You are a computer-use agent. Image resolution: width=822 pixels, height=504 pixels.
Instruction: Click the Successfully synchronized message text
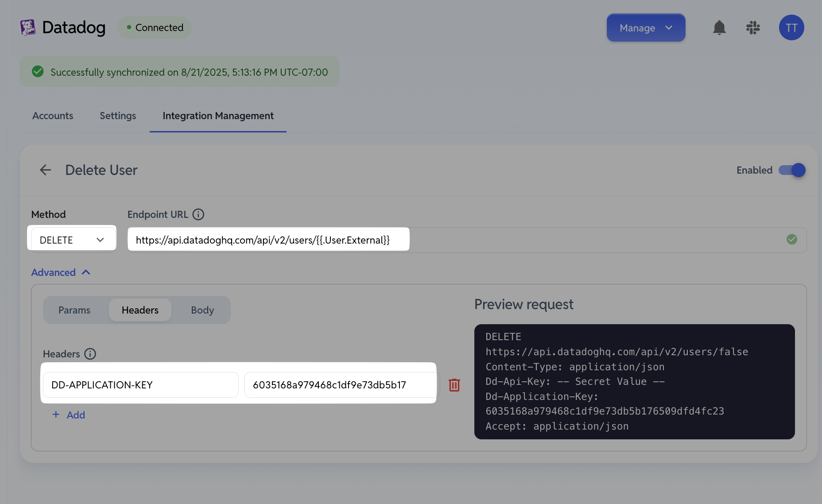[x=189, y=72]
